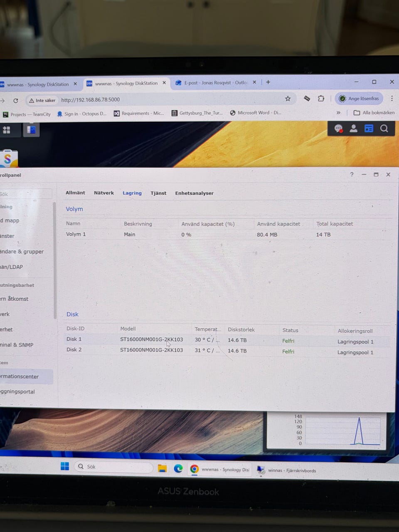
Task: Open the Enhetsanalyser tab
Action: (x=194, y=193)
